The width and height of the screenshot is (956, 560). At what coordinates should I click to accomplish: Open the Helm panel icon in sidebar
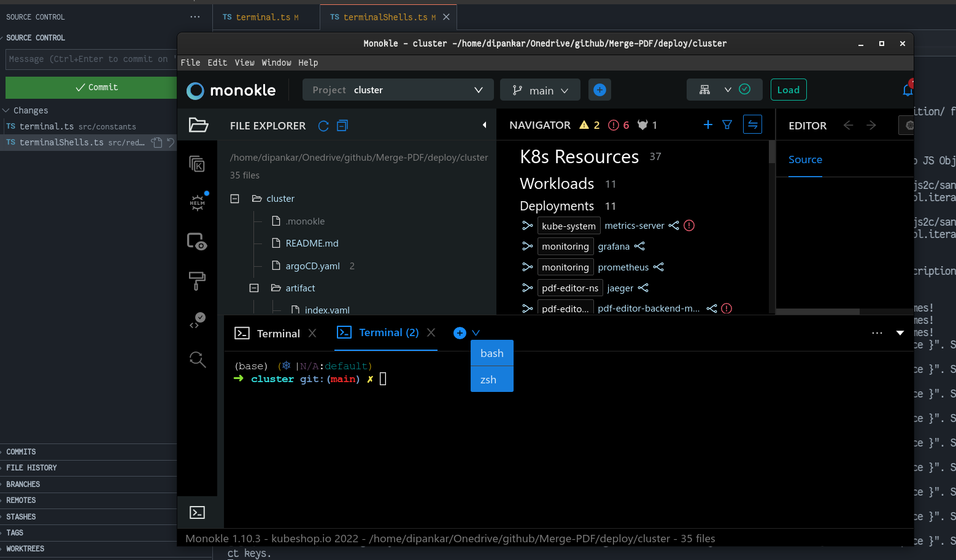tap(198, 202)
